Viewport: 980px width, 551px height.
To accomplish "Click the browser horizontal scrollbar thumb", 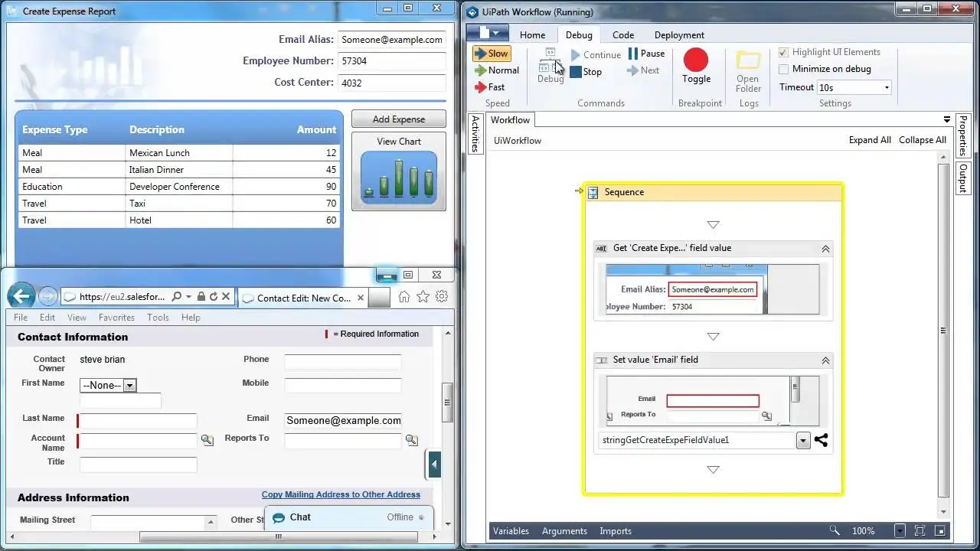I will pyautogui.click(x=279, y=536).
